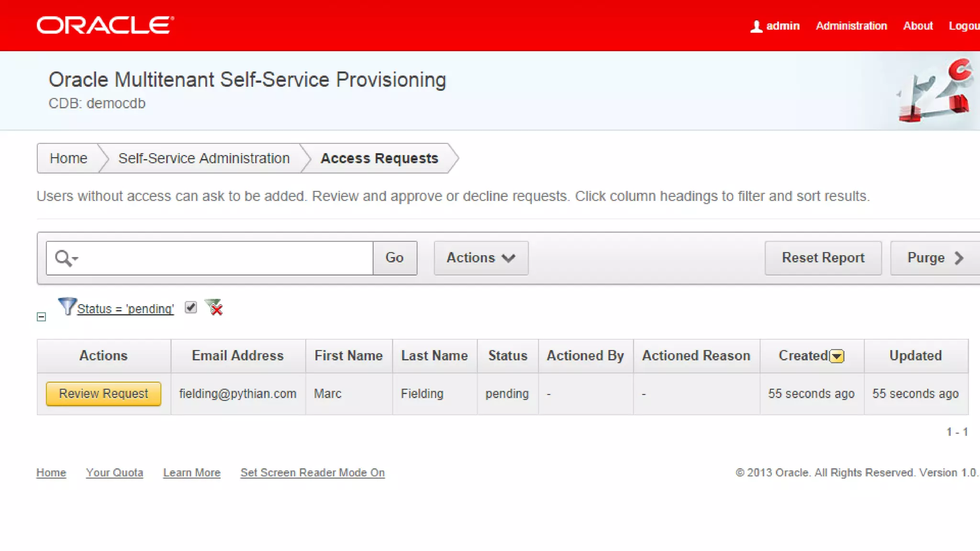Click the admin user icon

coord(756,26)
